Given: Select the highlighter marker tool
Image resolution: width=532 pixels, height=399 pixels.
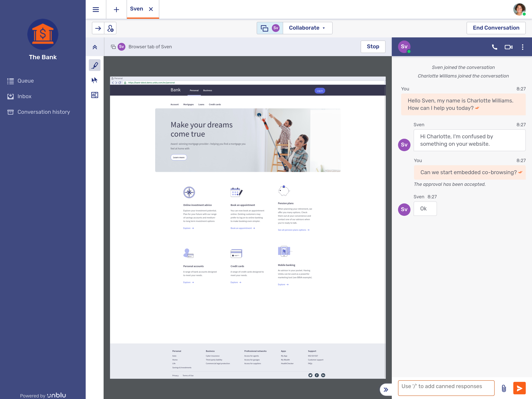Looking at the screenshot, I should (x=94, y=65).
